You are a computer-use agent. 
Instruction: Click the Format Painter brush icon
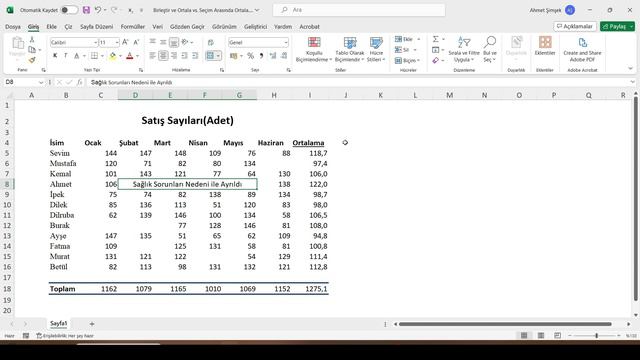(x=32, y=60)
